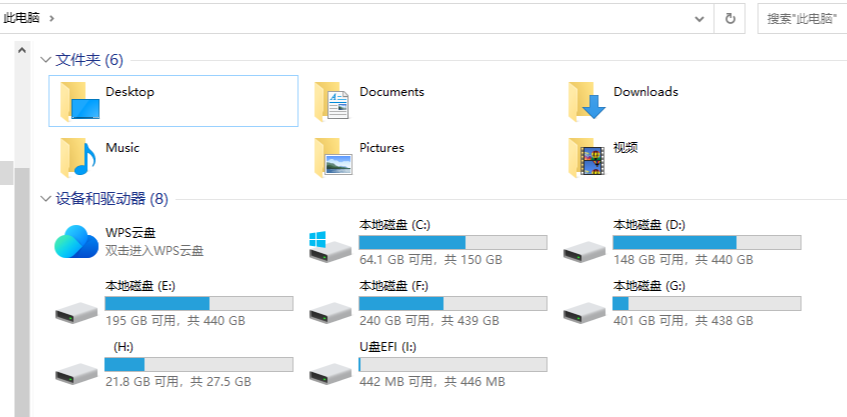Click the Documents label text
The width and height of the screenshot is (847, 417).
tap(392, 92)
